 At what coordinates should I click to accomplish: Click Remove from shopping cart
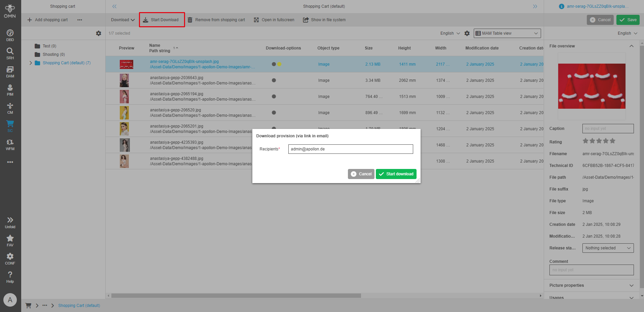[x=216, y=20]
